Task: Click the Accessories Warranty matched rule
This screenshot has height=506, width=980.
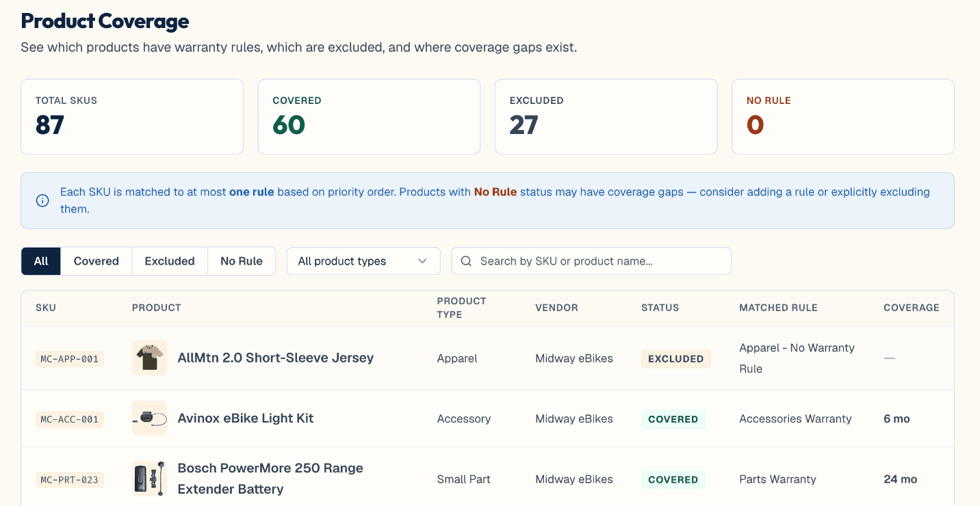Action: (x=795, y=418)
